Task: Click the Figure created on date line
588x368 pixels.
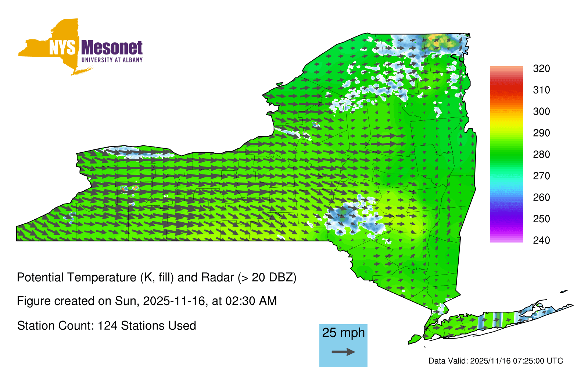Action: point(147,301)
